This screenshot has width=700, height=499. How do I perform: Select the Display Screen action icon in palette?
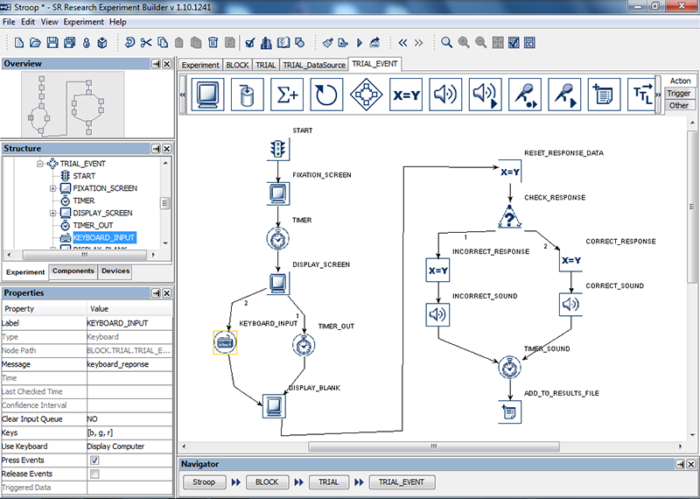tap(208, 95)
